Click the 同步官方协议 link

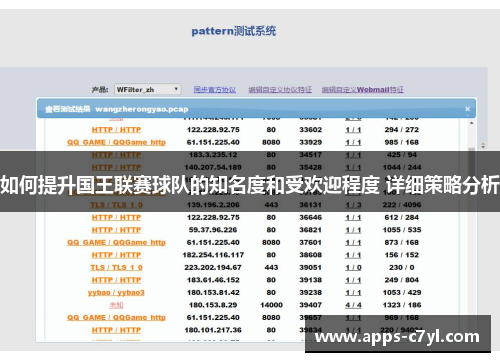pyautogui.click(x=215, y=90)
